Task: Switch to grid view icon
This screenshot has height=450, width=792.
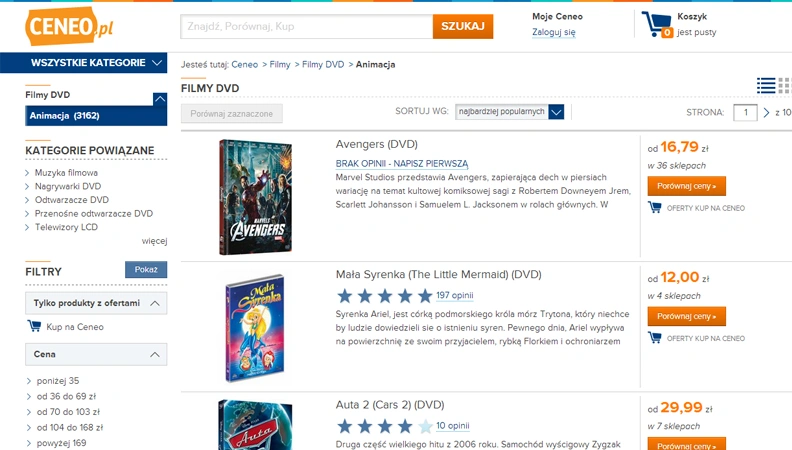Action: [785, 85]
